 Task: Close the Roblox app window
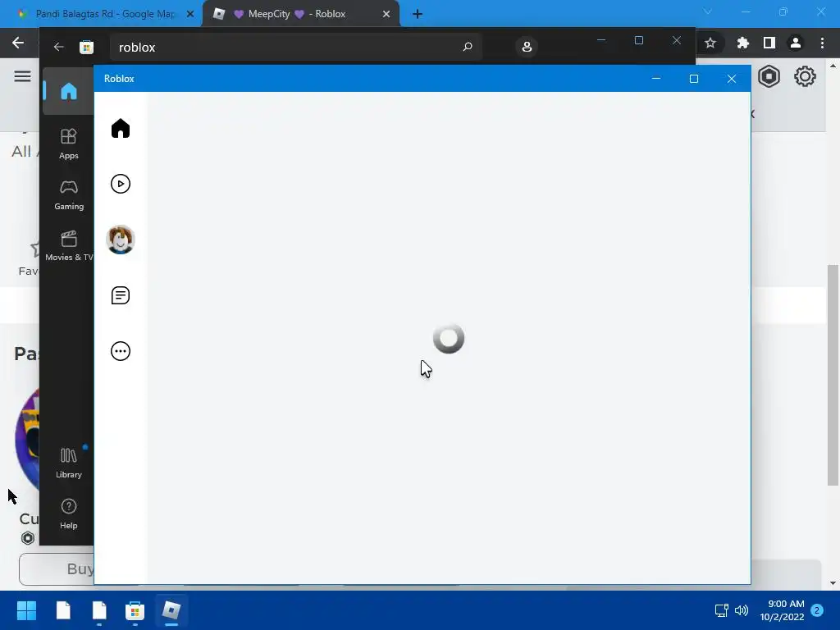coord(731,79)
